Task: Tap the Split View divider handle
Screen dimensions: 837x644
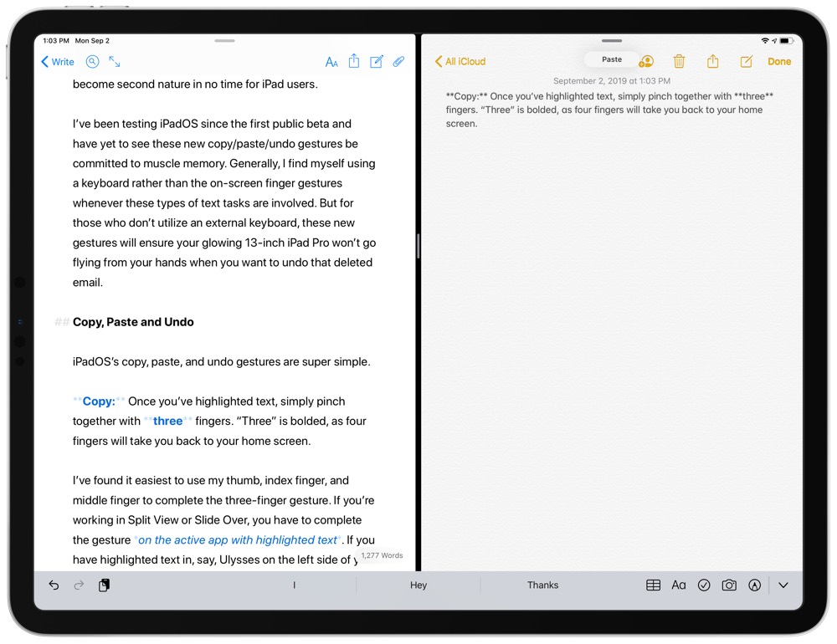Action: pyautogui.click(x=418, y=246)
